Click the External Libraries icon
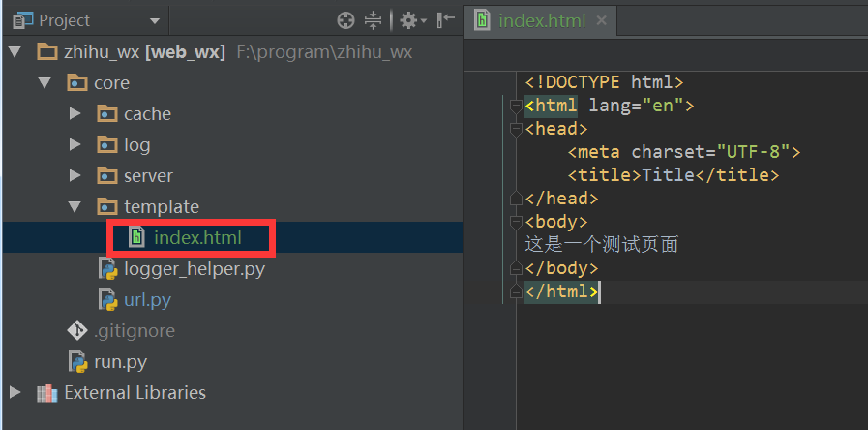This screenshot has width=868, height=430. [46, 392]
